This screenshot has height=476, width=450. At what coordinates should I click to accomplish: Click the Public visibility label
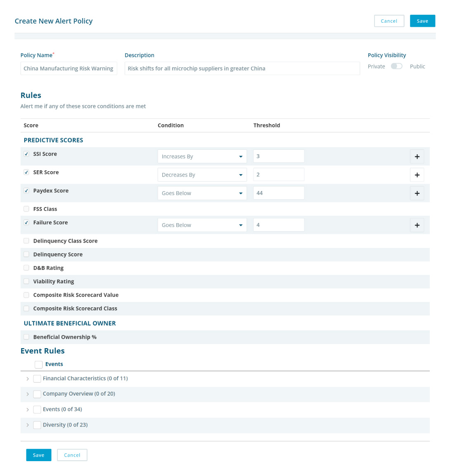click(x=417, y=66)
